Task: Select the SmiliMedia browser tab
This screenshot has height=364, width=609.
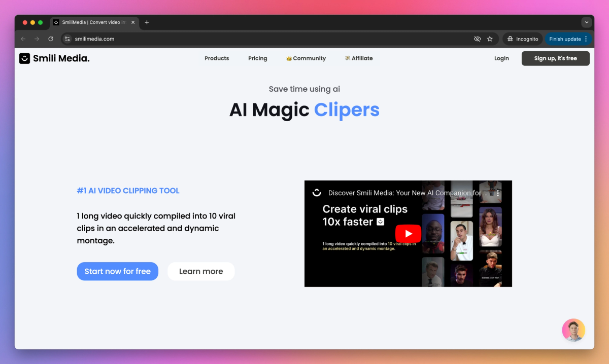Action: pyautogui.click(x=94, y=22)
